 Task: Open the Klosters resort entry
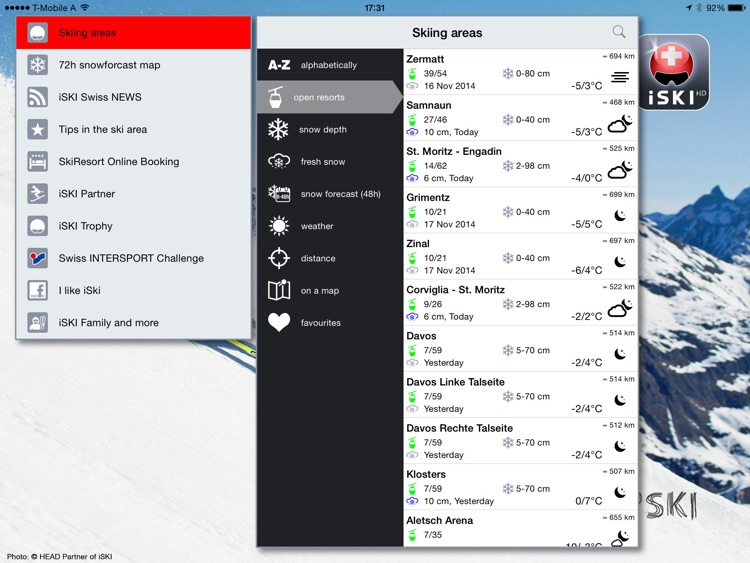click(x=520, y=487)
